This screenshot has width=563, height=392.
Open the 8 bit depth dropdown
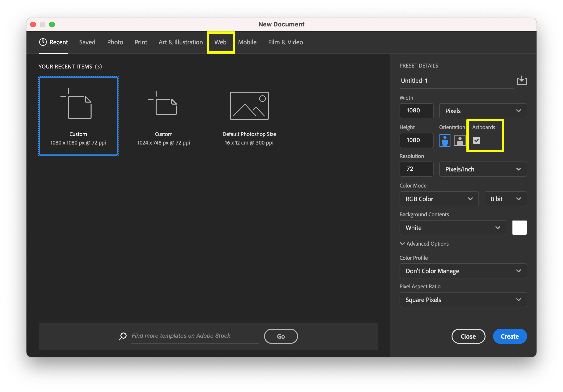505,199
